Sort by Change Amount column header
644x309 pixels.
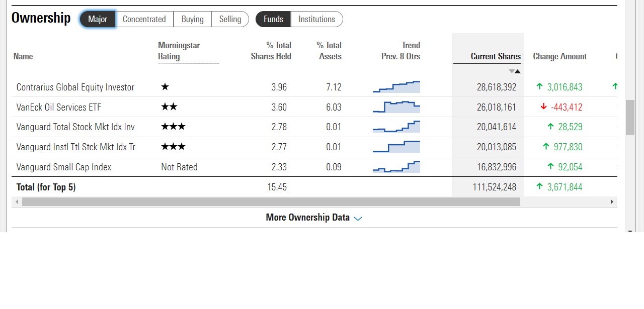560,56
